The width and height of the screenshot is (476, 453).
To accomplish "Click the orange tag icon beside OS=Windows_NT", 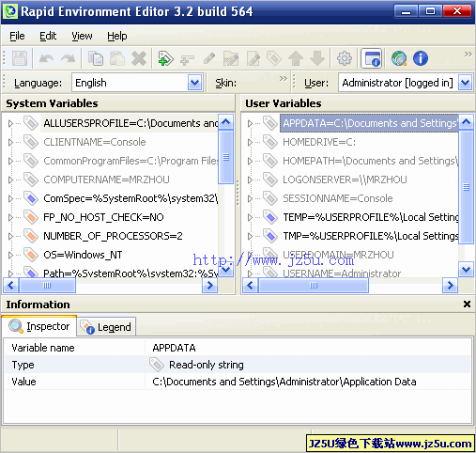I will point(31,255).
